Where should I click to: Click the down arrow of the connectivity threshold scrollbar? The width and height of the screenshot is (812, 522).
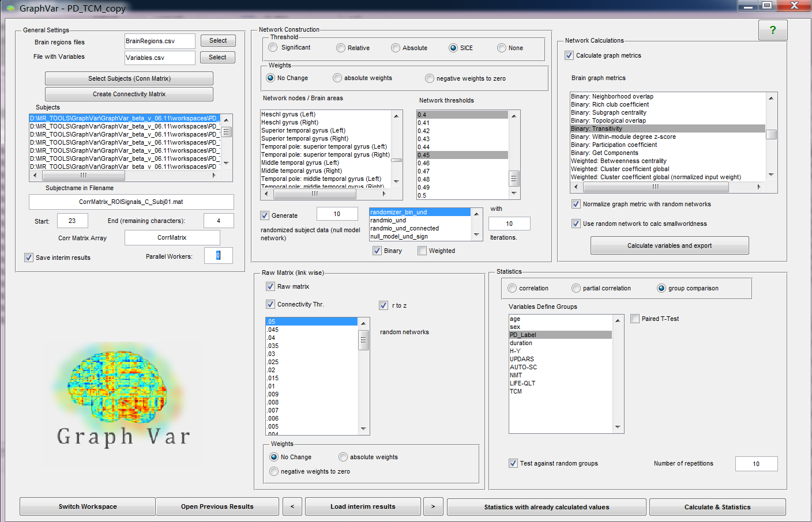(364, 429)
